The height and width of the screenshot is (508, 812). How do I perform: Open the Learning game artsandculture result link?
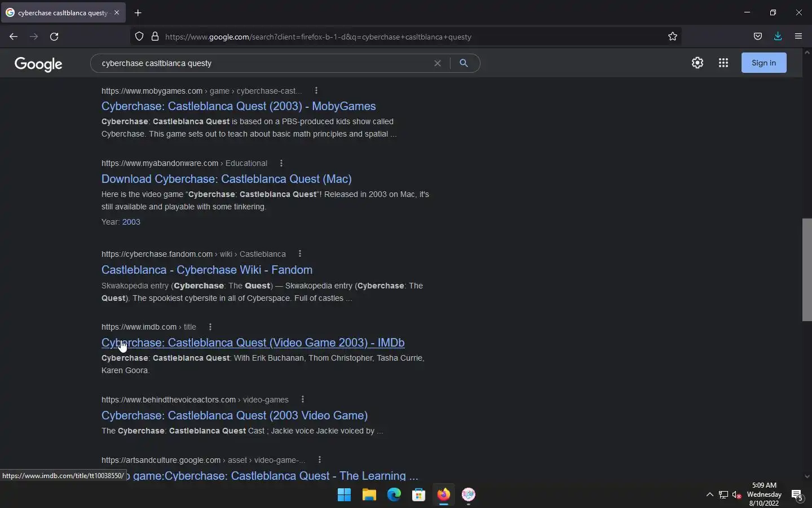pos(273,476)
